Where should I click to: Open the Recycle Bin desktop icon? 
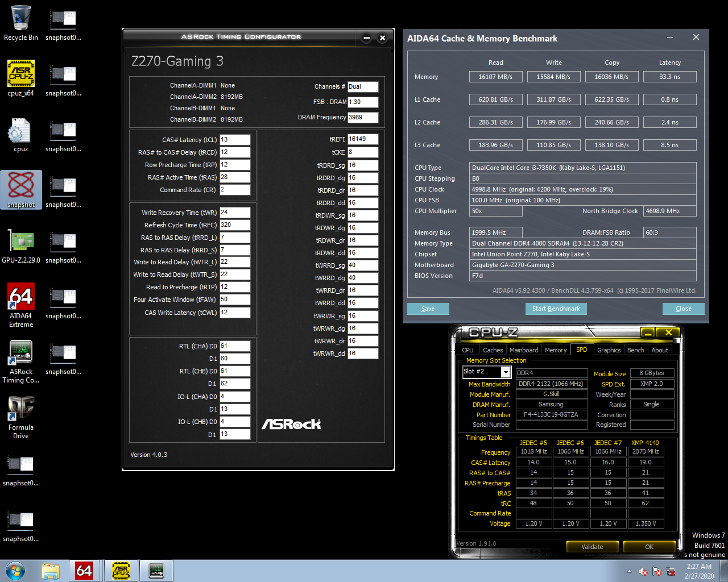21,23
